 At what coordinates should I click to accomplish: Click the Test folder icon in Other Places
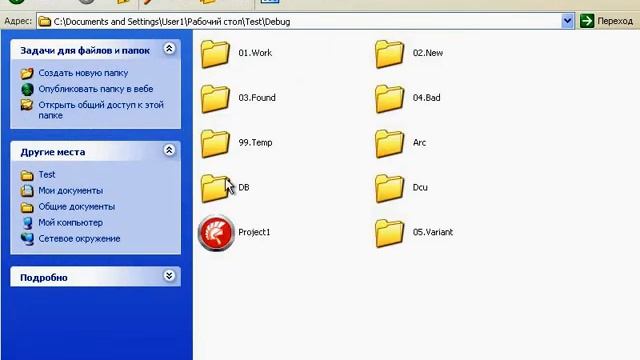27,175
